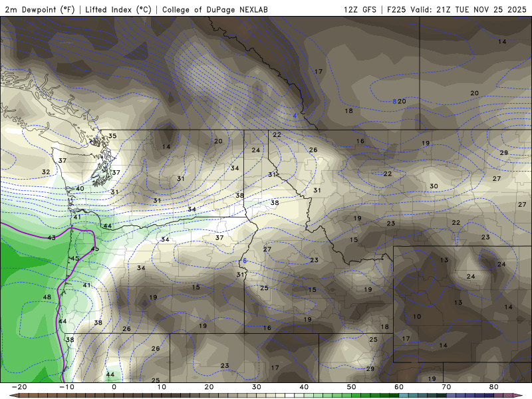Click 'Valid: 21Z TUE NOV 25 2025' text
This screenshot has width=532, height=399.
click(x=468, y=9)
